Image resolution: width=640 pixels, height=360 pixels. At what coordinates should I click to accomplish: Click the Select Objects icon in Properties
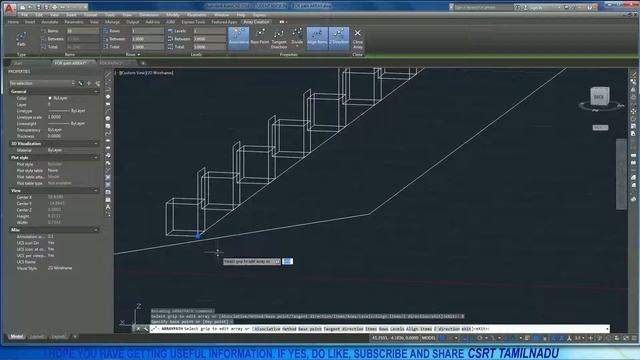[x=89, y=83]
